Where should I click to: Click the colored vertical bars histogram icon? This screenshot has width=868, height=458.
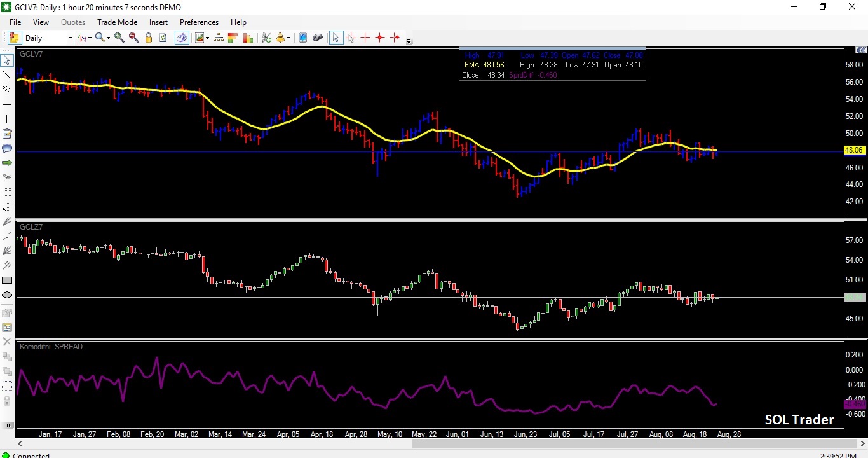(x=247, y=38)
